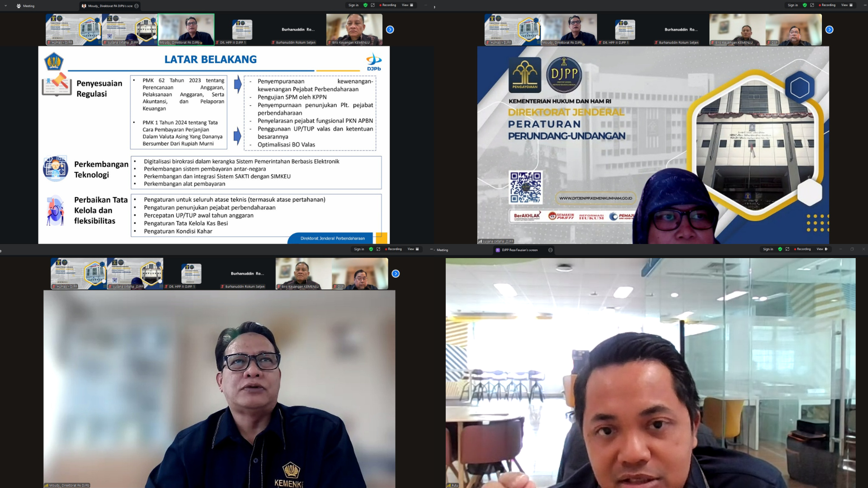
Task: Click Sign in above Reza Fauzian's shared screen
Action: click(x=768, y=249)
